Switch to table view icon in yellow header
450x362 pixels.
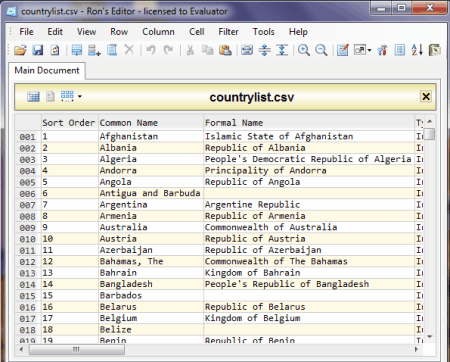point(33,97)
